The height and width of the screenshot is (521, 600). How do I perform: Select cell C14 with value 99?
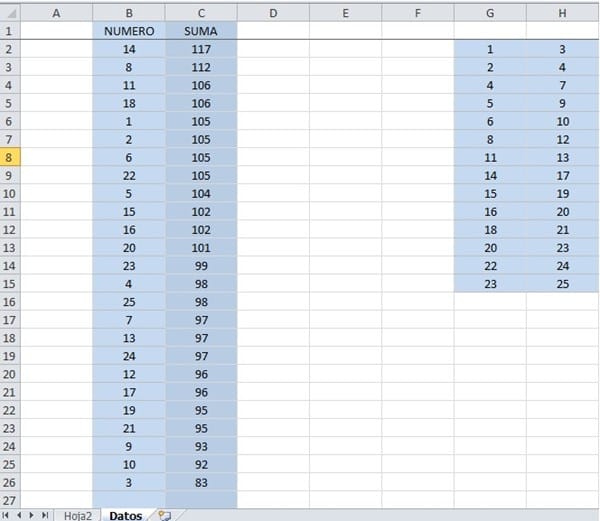pos(201,265)
